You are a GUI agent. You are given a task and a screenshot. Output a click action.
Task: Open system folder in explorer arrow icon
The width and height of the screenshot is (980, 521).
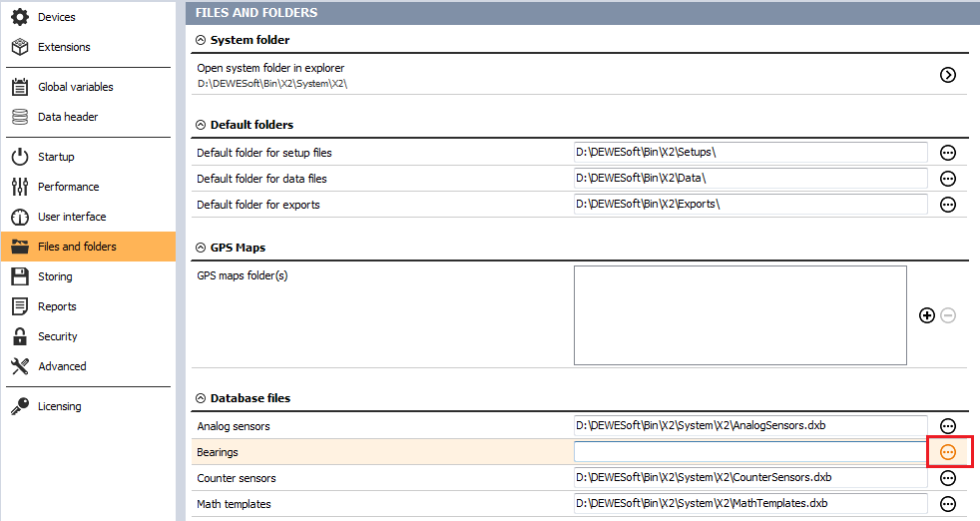point(947,75)
